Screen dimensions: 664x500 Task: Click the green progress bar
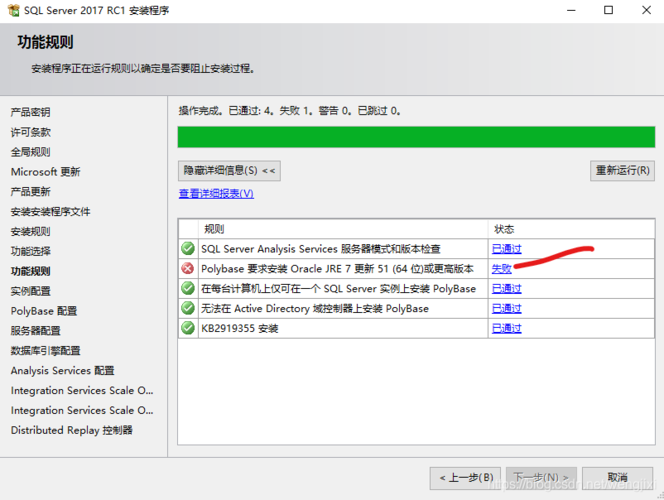pyautogui.click(x=416, y=137)
